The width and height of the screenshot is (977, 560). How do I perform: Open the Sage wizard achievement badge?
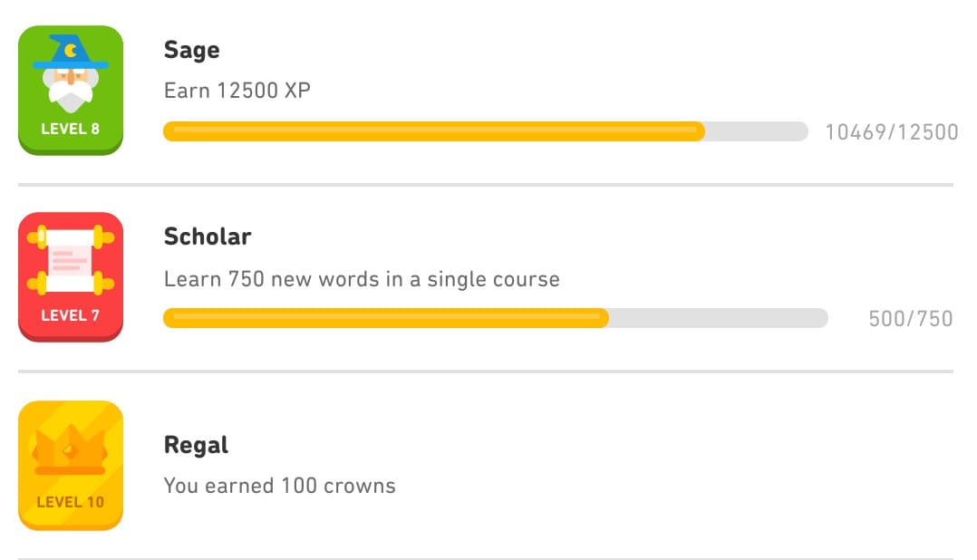(71, 91)
